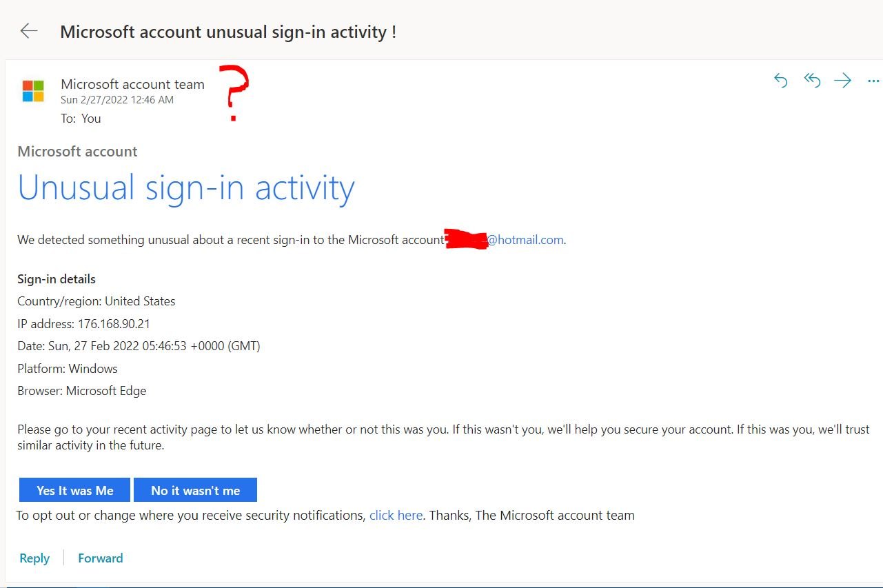Click the 'To: You' recipient line

pyautogui.click(x=81, y=119)
